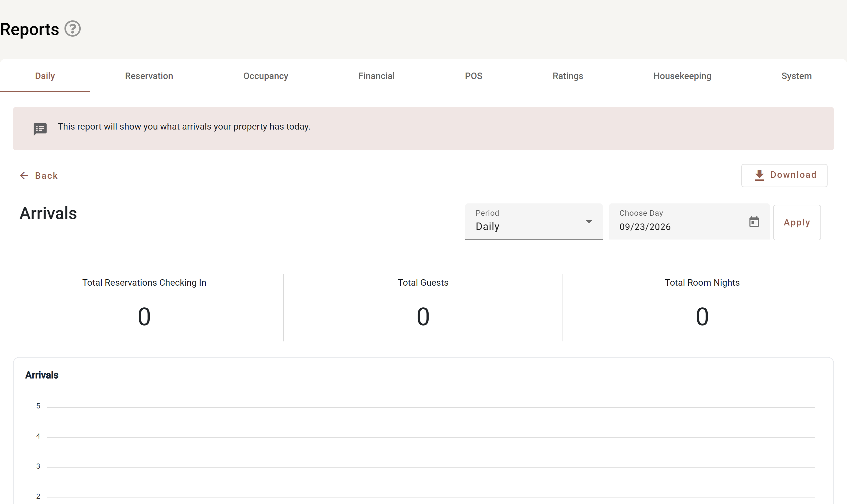Click the Total Guests label
The width and height of the screenshot is (847, 504).
pyautogui.click(x=423, y=282)
